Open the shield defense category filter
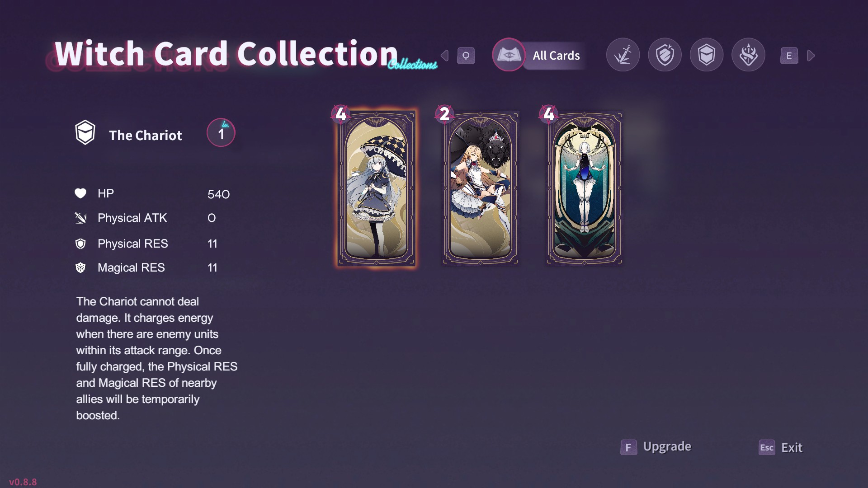Screen dimensions: 868x488 [x=665, y=55]
